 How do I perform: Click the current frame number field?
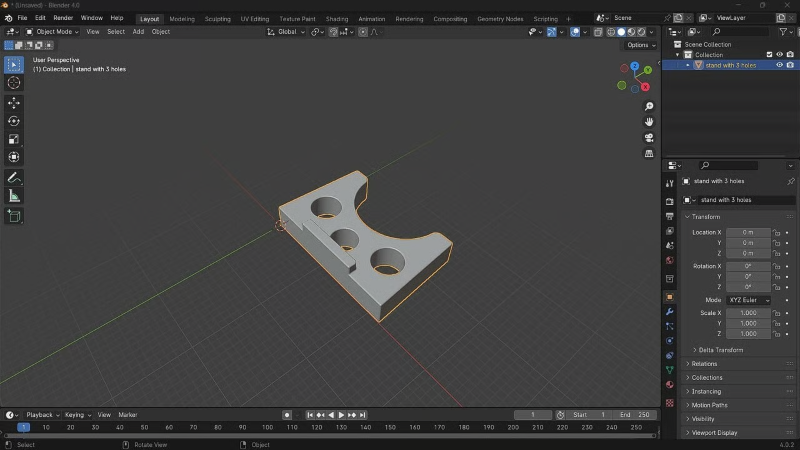pyautogui.click(x=533, y=415)
